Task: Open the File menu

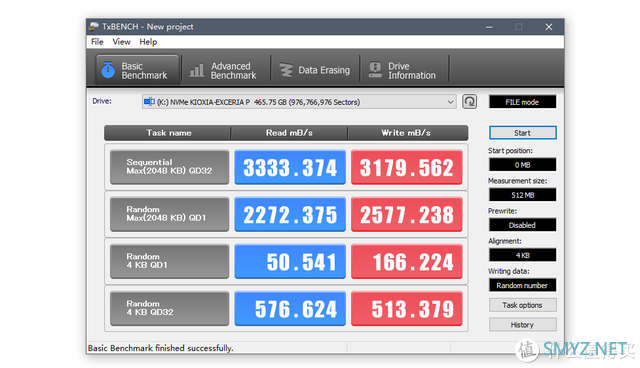Action: pos(97,42)
